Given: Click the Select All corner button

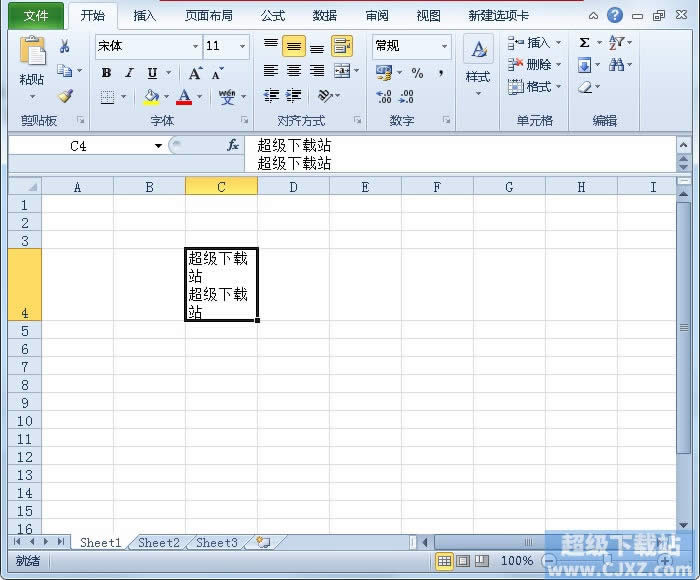Looking at the screenshot, I should click(25, 187).
